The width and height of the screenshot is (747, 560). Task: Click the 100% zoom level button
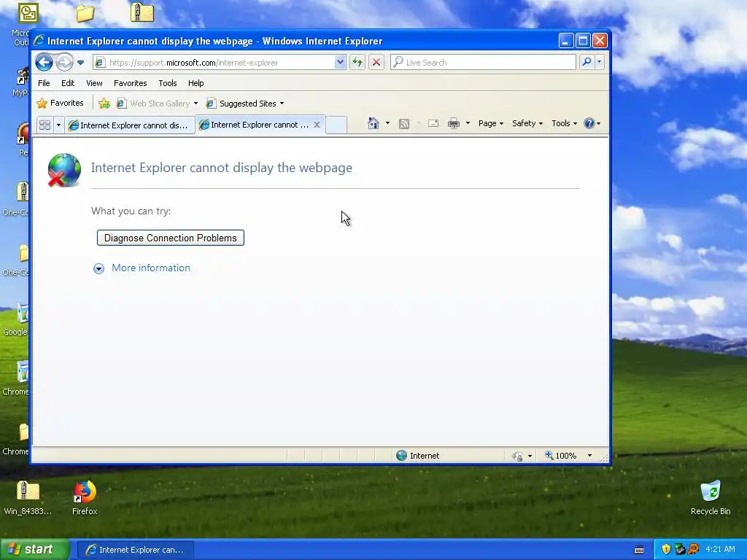(561, 456)
